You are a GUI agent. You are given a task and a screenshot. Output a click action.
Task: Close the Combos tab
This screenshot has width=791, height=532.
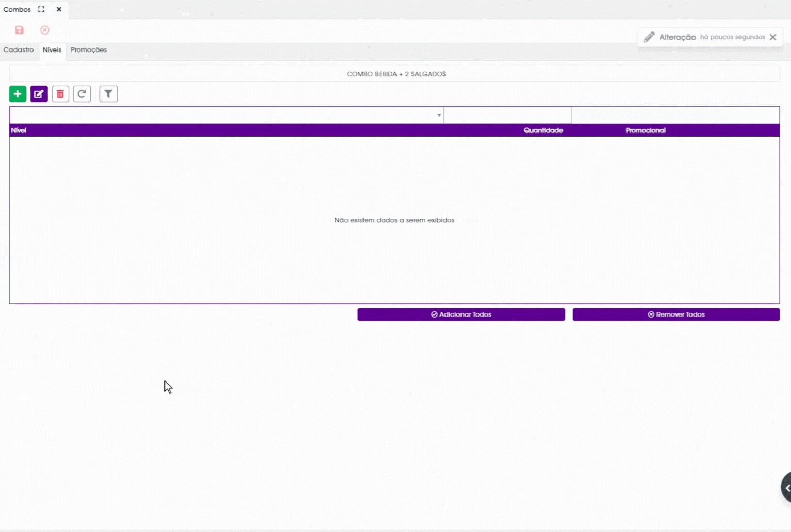[x=59, y=9]
